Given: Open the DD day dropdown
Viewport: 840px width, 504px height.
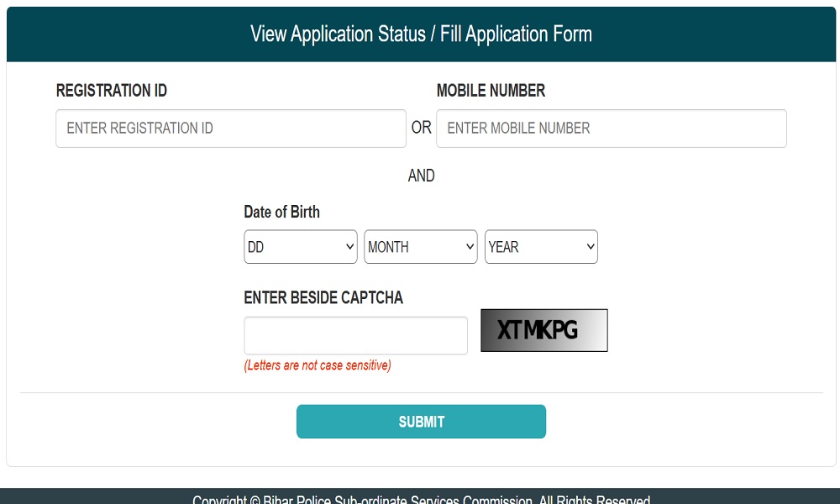Looking at the screenshot, I should (300, 247).
